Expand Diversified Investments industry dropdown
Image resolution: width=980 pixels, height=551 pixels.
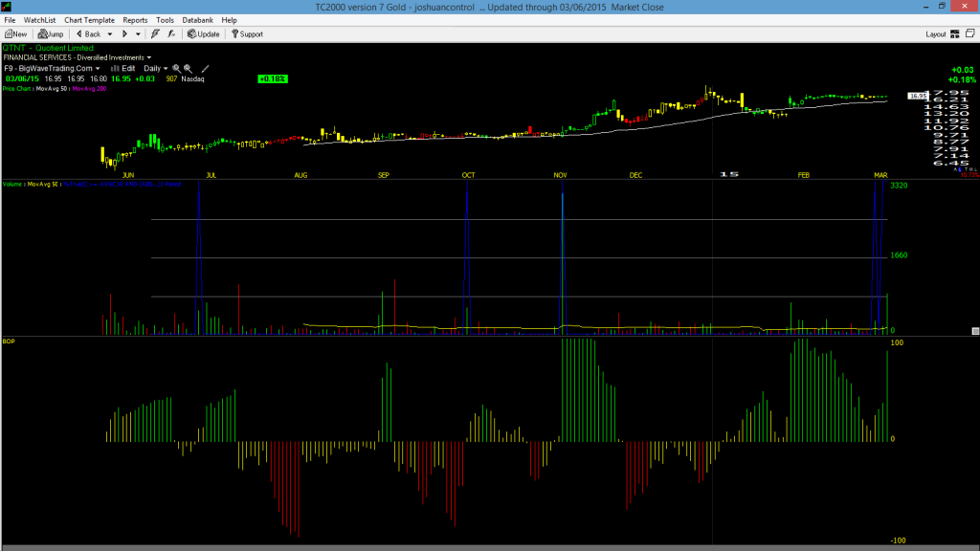[x=148, y=57]
